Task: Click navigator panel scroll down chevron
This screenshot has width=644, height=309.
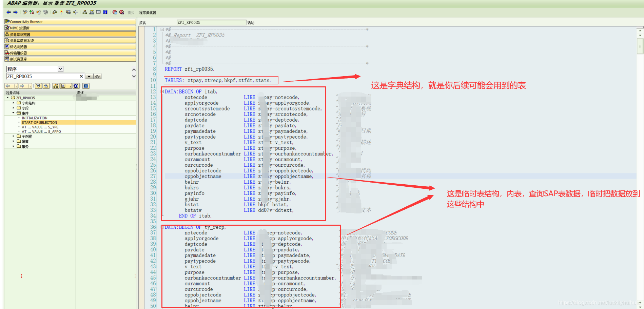Action: pyautogui.click(x=134, y=76)
